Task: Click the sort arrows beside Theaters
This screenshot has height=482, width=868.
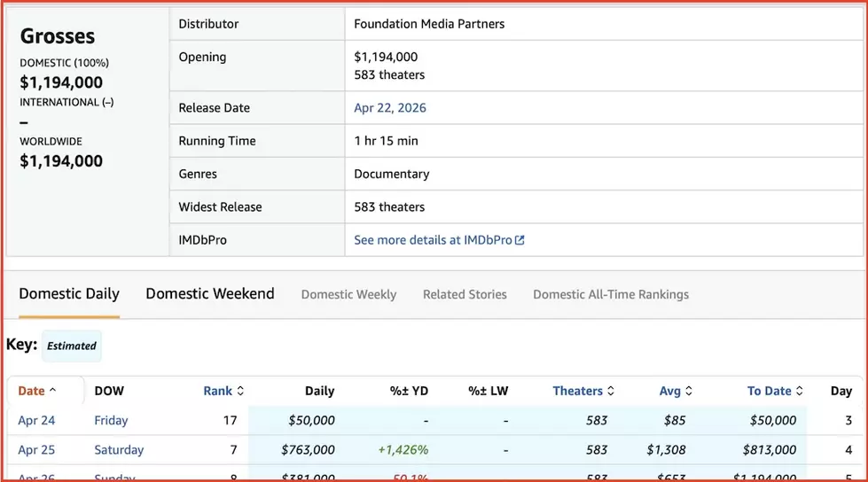Action: 611,391
